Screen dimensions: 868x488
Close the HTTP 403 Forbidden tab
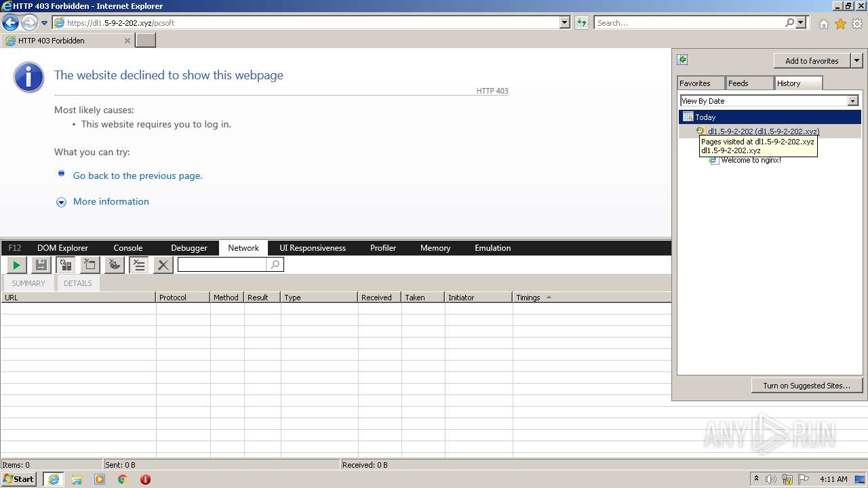point(127,41)
